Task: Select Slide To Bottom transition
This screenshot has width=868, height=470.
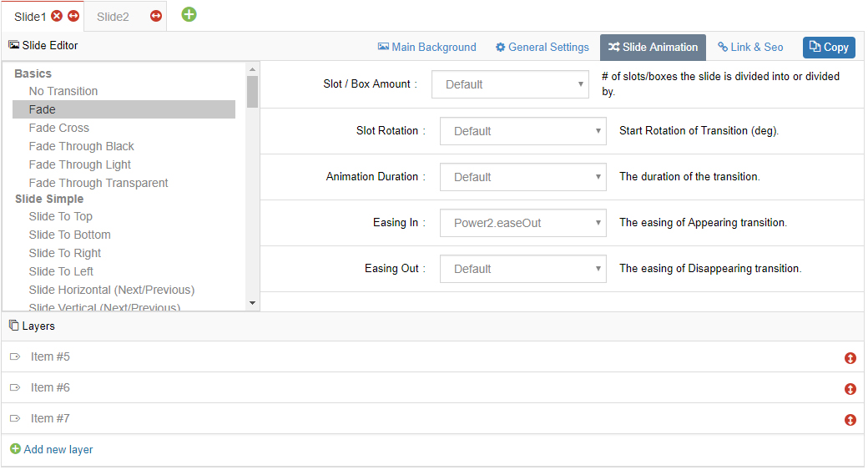Action: [x=70, y=235]
